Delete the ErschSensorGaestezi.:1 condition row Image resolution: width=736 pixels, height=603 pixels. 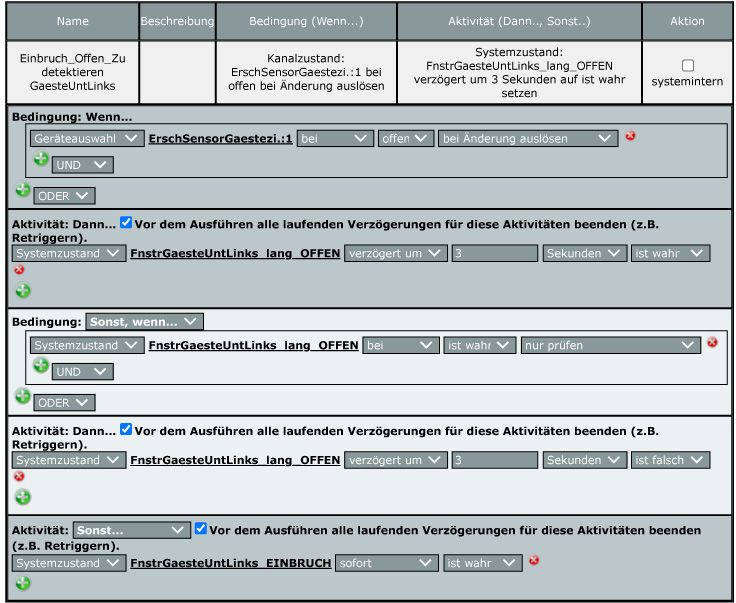630,136
